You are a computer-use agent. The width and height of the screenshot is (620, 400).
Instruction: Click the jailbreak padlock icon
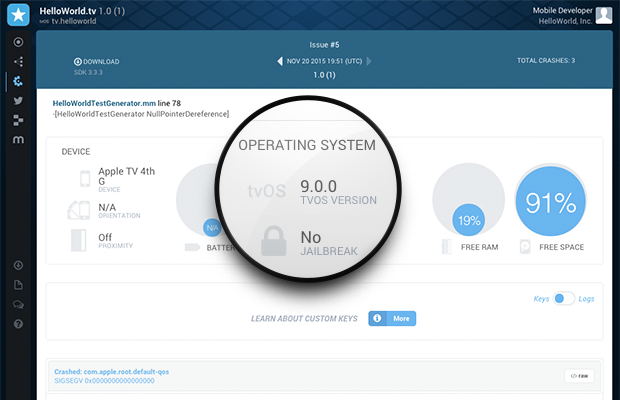coord(274,240)
